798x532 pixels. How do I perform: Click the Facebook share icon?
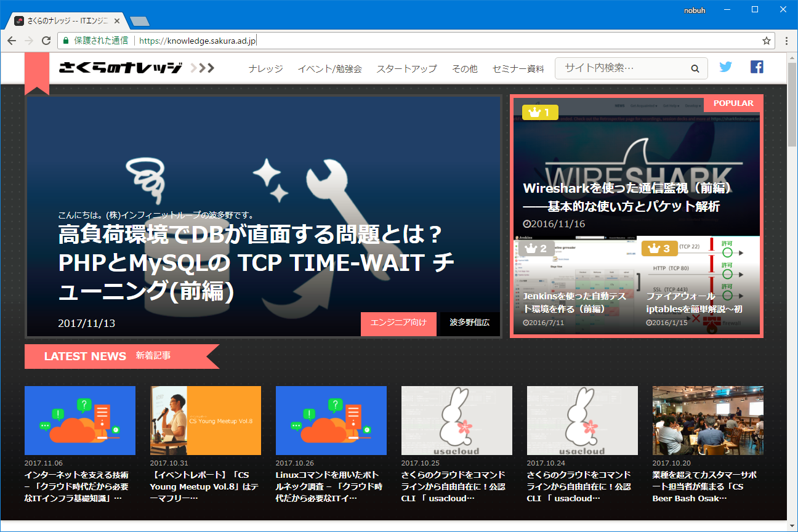[x=756, y=66]
